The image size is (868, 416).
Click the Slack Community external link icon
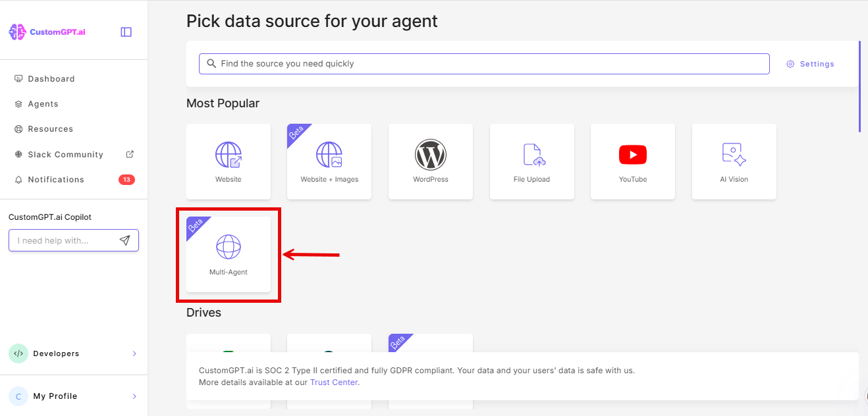[x=130, y=154]
